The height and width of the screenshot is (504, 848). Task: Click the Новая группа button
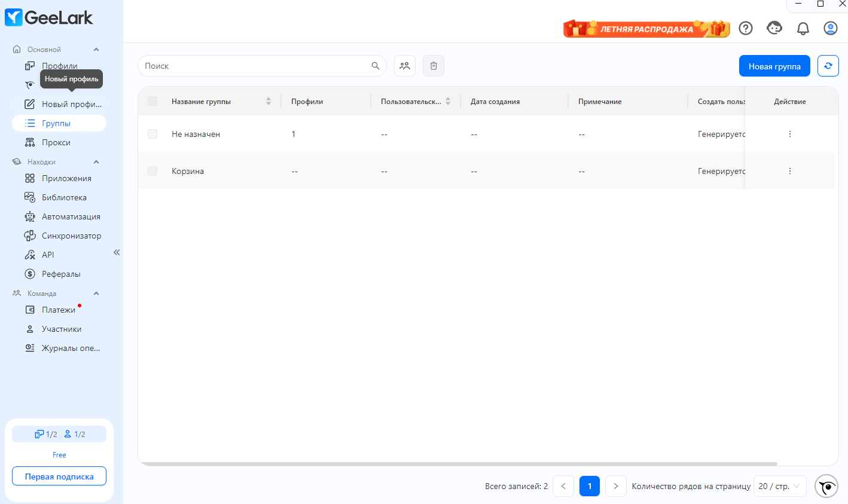pos(774,66)
